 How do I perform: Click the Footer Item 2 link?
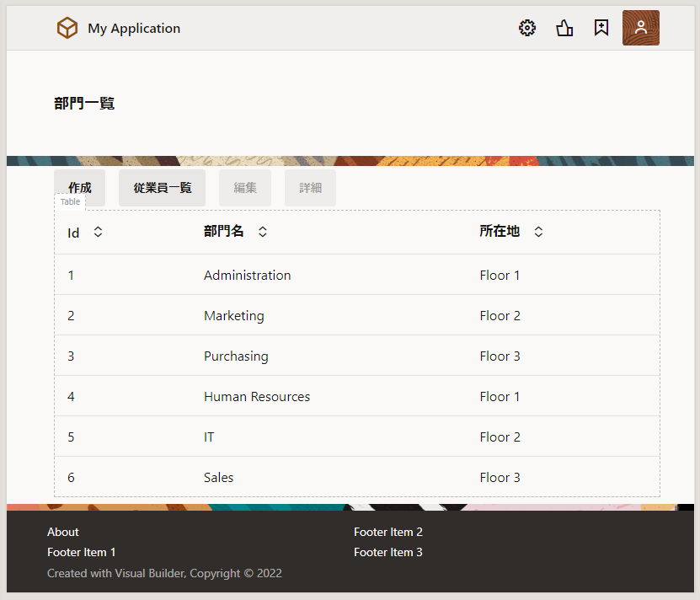[x=387, y=532]
